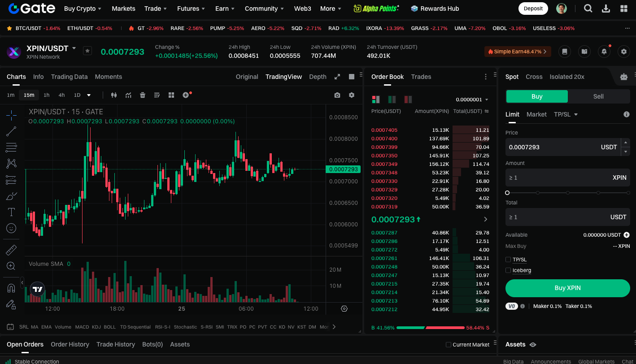Open the price alert bell icon

coord(604,52)
